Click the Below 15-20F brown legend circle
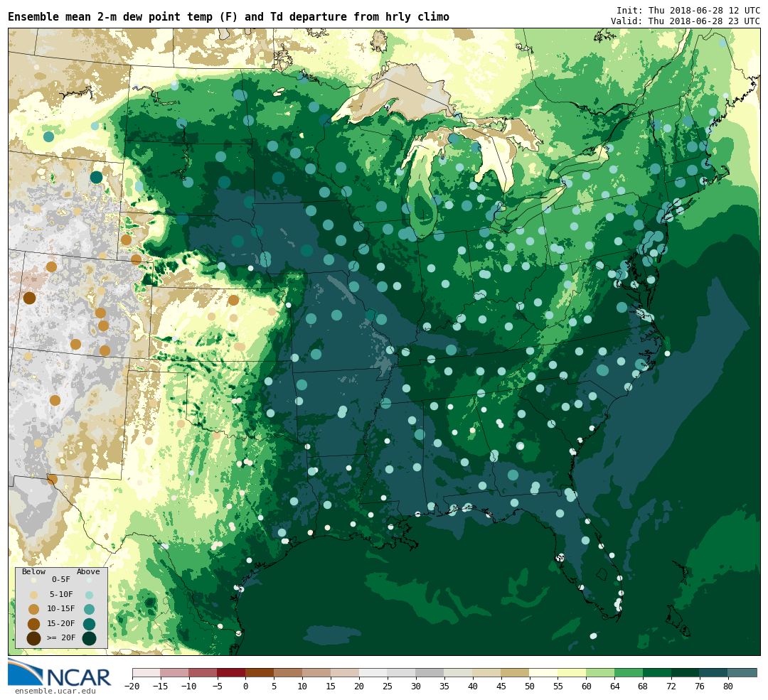Viewport: 768px width, 700px height. [x=33, y=624]
